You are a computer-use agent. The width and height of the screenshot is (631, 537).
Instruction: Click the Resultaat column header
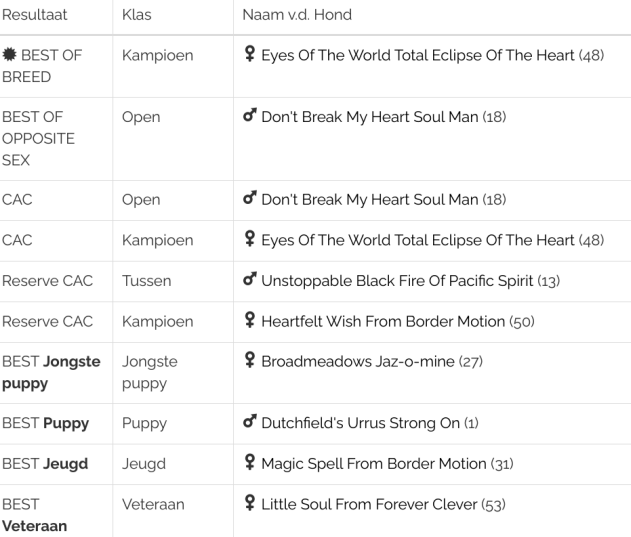pyautogui.click(x=35, y=15)
